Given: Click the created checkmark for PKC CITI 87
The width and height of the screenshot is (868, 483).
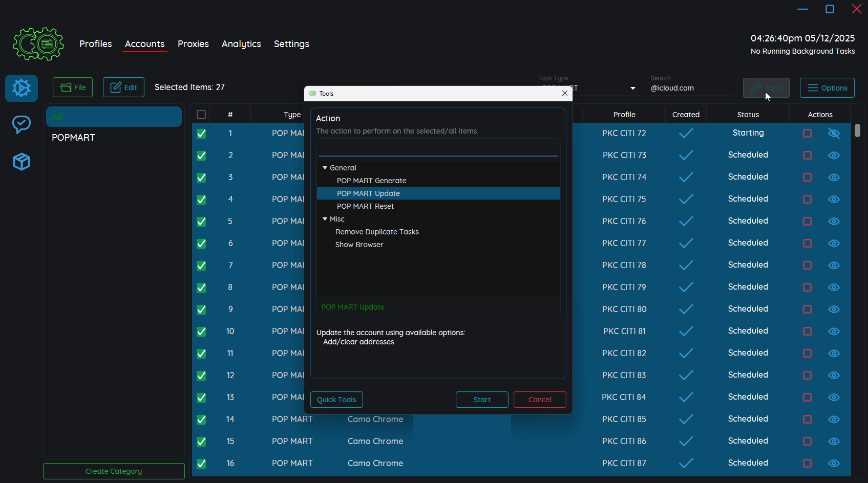Looking at the screenshot, I should (x=686, y=463).
